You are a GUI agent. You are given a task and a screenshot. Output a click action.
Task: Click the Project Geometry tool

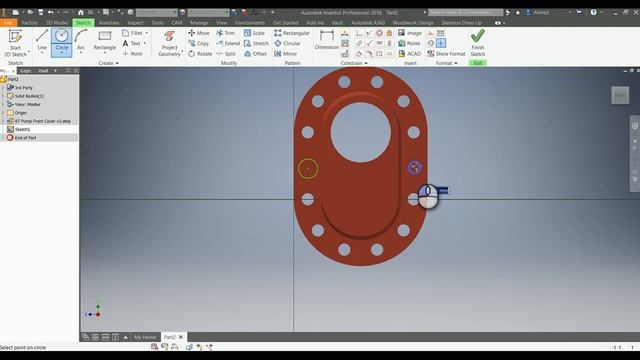[169, 43]
